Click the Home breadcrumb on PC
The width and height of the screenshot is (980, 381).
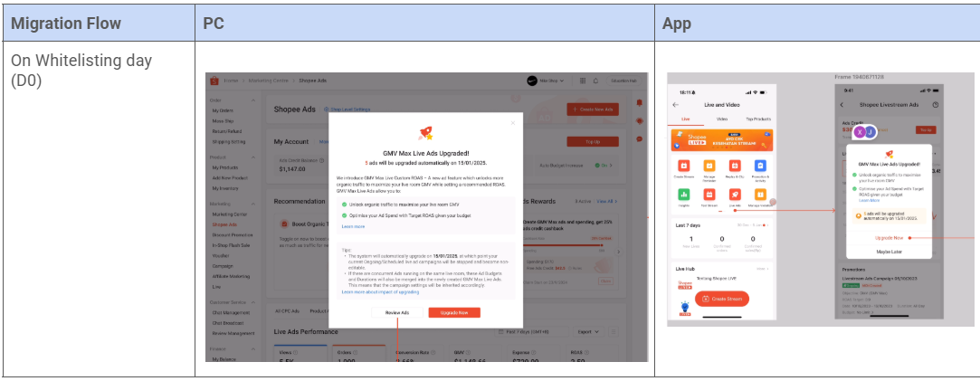(x=232, y=81)
